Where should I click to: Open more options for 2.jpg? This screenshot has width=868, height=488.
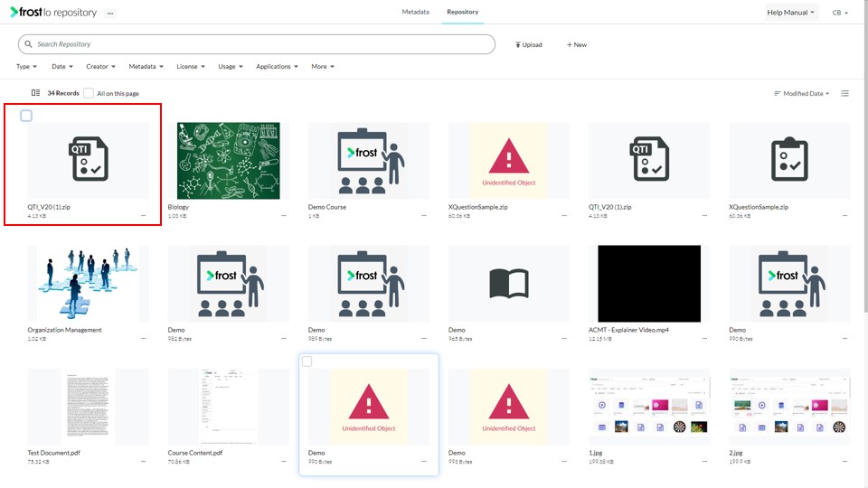pyautogui.click(x=844, y=462)
